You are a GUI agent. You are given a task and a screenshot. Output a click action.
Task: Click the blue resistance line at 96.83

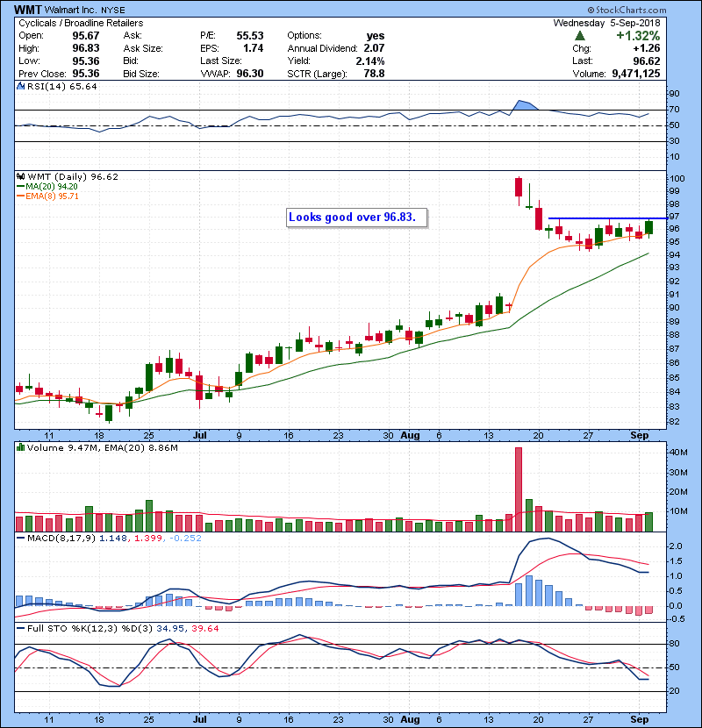coord(608,218)
